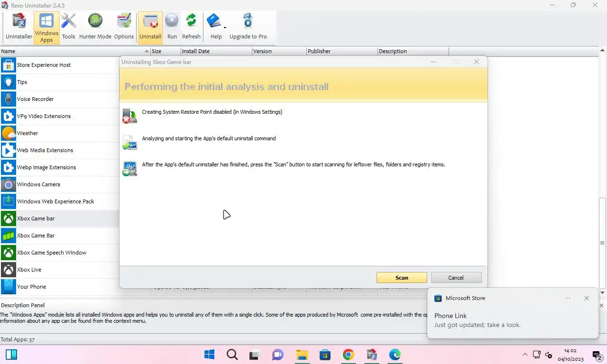Open the taskbar clock and date
Image resolution: width=607 pixels, height=364 pixels.
pos(570,355)
